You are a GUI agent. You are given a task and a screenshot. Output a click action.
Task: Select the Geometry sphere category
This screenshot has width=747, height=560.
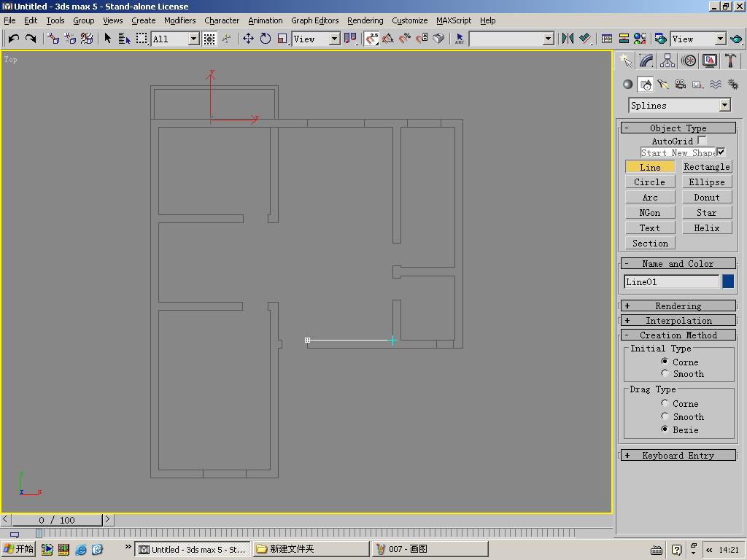point(628,85)
